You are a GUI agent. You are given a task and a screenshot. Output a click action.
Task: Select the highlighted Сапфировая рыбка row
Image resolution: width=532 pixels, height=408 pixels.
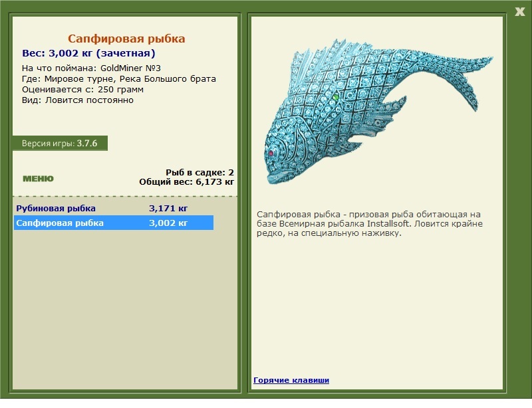[114, 223]
